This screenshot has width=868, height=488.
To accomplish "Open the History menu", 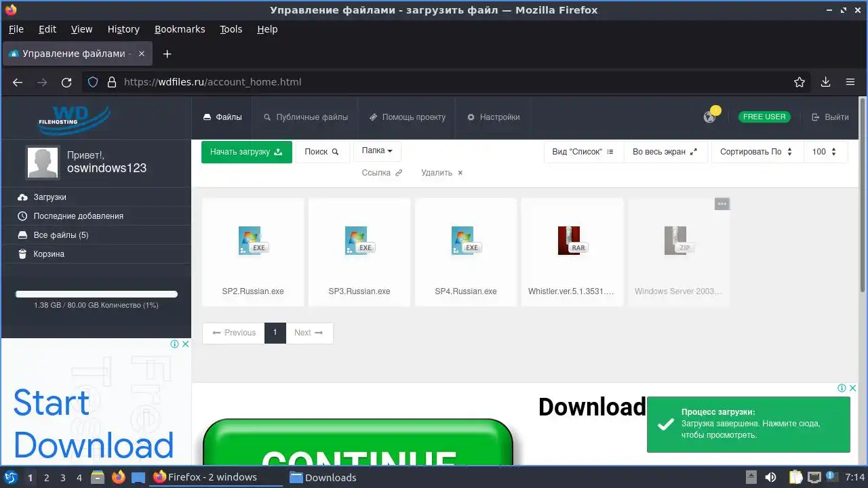I will point(123,29).
